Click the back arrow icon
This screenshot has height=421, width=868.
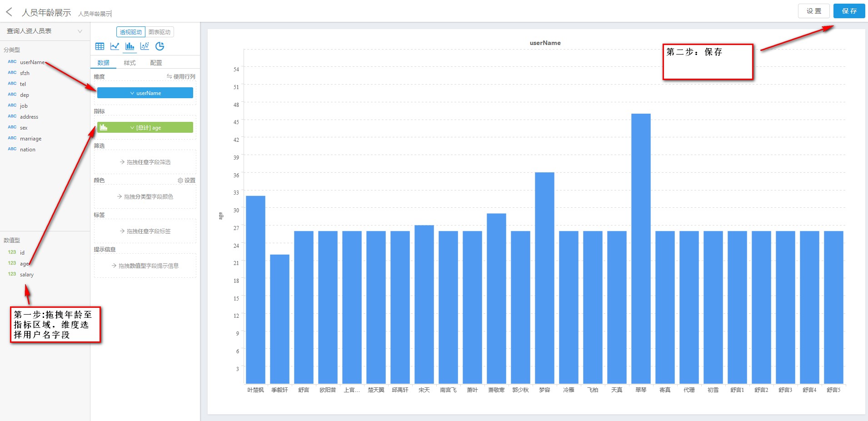(9, 12)
